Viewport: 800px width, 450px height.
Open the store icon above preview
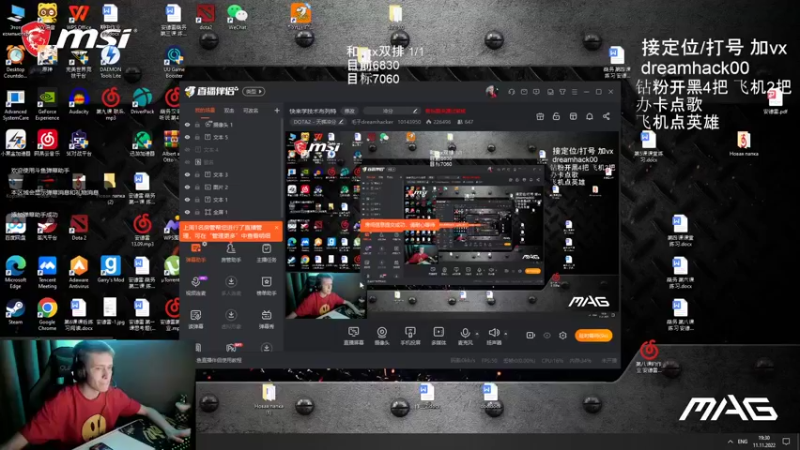point(573,116)
